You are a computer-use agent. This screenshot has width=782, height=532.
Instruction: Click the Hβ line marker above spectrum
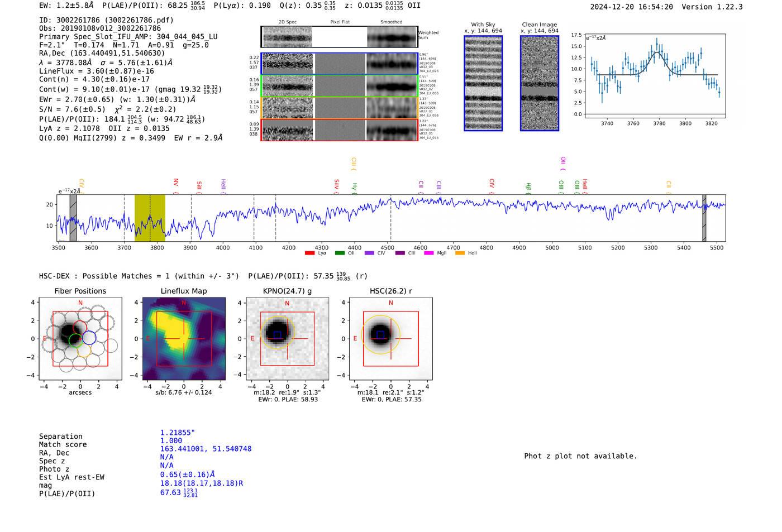point(528,188)
